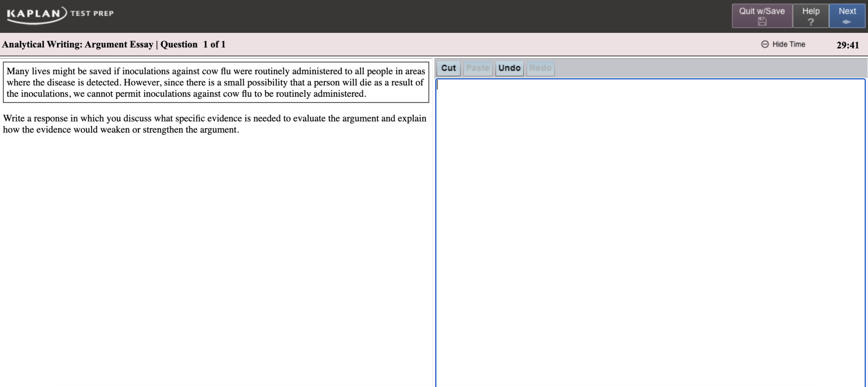
Task: Click the minus circle icon beside Hide Time
Action: coord(765,44)
